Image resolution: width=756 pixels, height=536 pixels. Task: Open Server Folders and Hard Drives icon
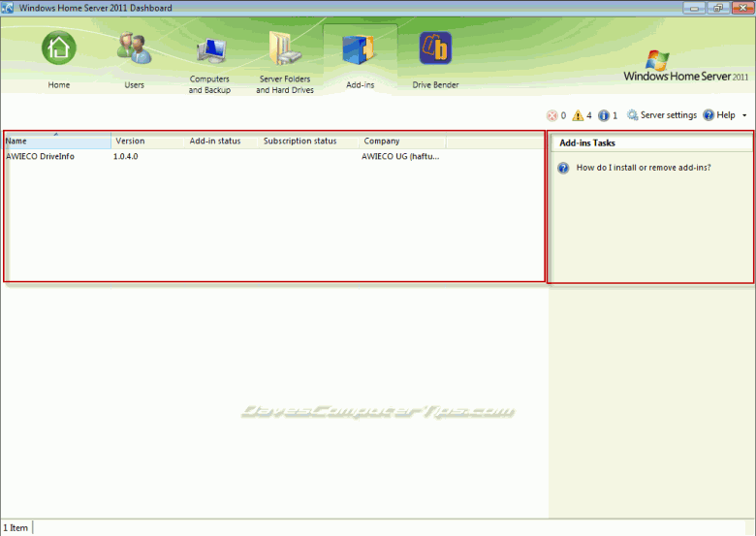coord(284,48)
